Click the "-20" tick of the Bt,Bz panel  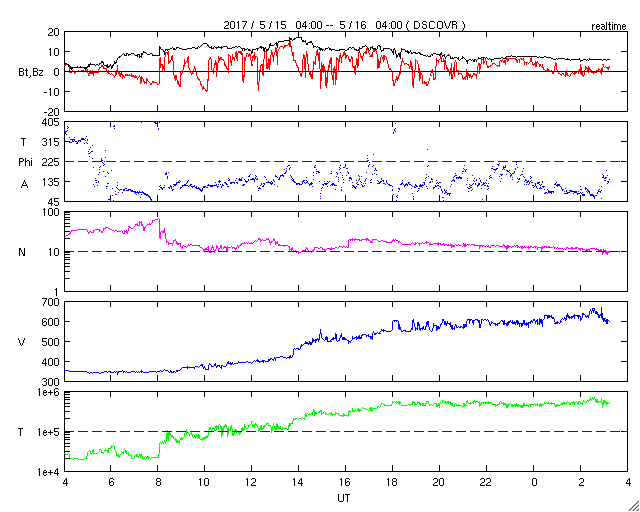click(x=52, y=111)
